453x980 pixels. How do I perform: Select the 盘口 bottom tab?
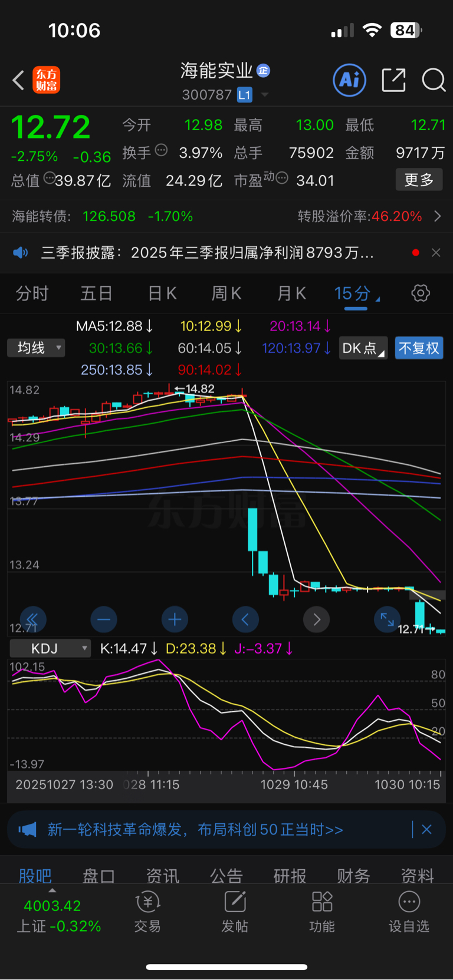pyautogui.click(x=99, y=876)
